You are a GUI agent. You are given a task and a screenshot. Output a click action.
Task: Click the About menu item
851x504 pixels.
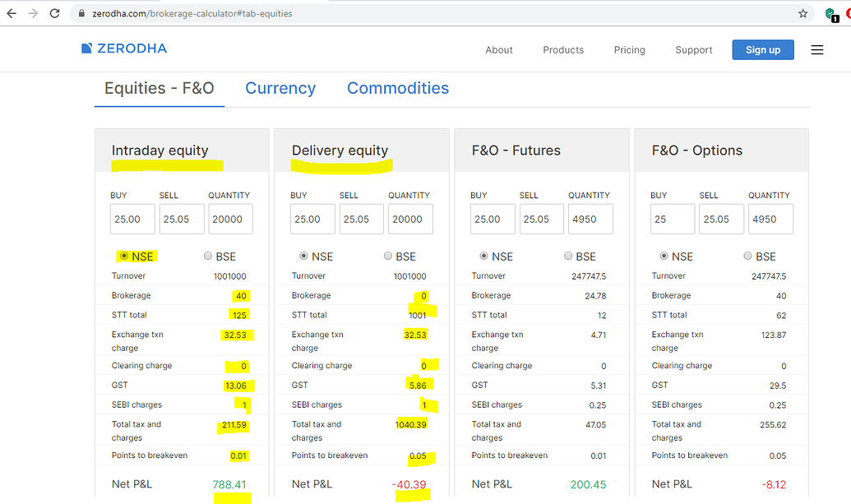coord(499,50)
